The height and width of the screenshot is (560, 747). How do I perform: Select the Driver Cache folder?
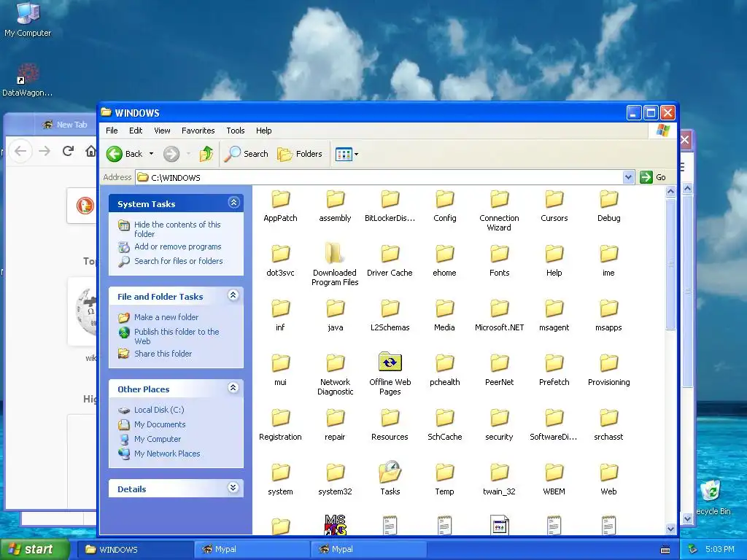click(390, 260)
